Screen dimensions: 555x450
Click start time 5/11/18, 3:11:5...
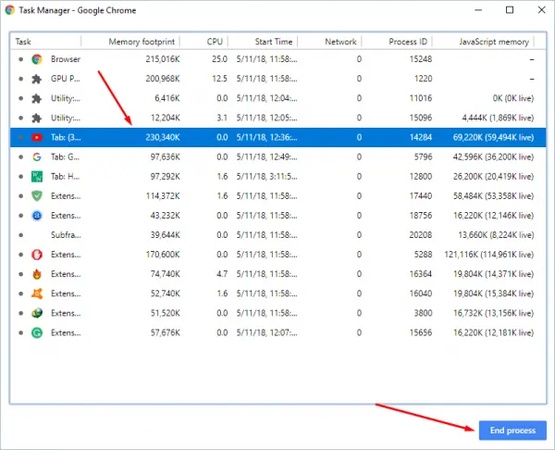pyautogui.click(x=267, y=176)
